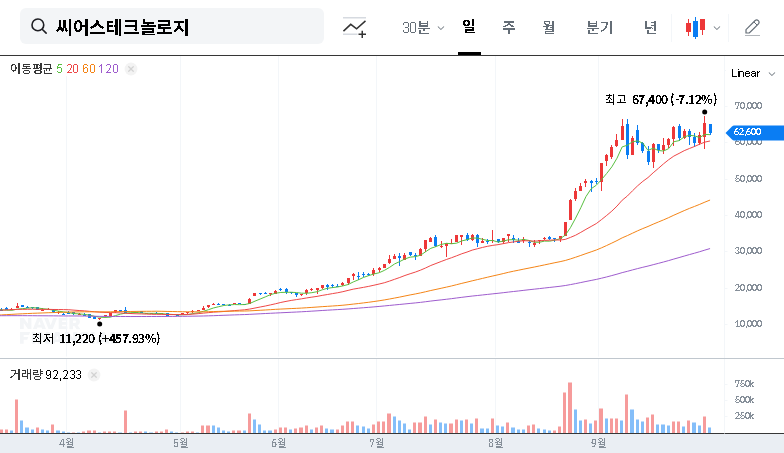Switch to the 주 weekly tab
Viewport: 784px width, 453px height.
point(508,27)
